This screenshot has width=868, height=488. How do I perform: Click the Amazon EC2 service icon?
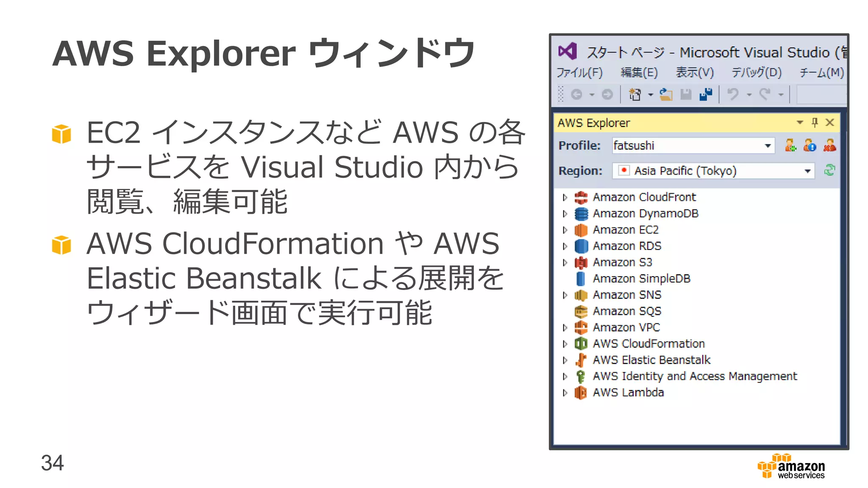581,230
